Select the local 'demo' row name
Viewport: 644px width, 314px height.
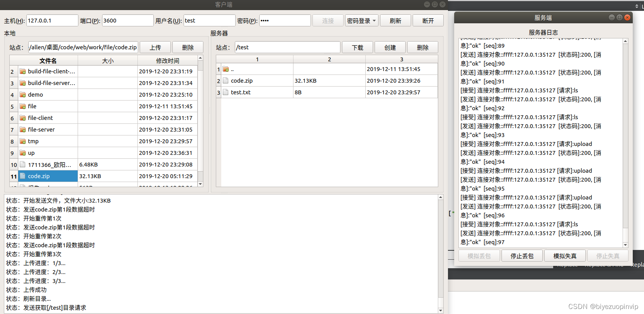(35, 95)
